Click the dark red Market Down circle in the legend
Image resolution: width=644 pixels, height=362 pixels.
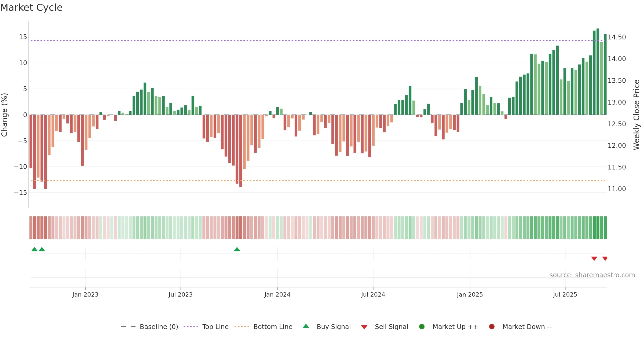point(492,327)
